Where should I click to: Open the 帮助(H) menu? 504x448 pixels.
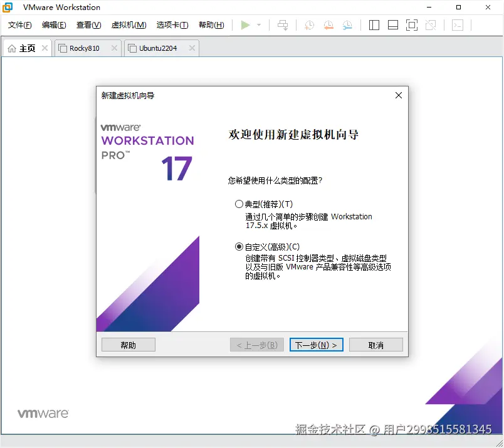coord(211,25)
